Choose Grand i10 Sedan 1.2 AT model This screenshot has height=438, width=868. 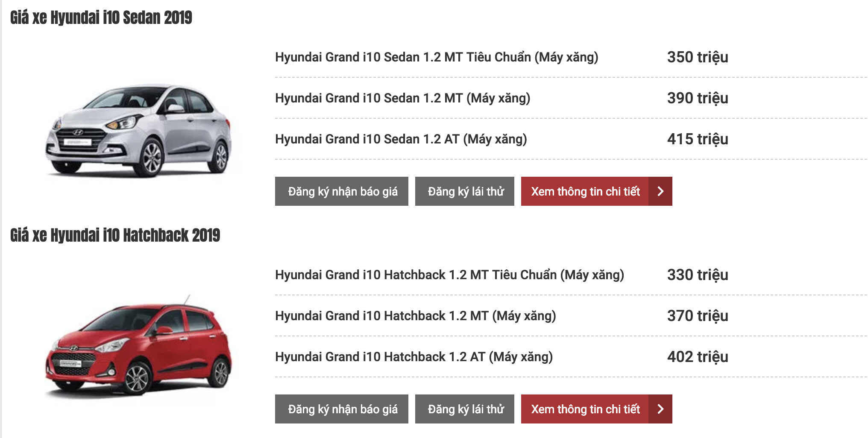tap(401, 139)
